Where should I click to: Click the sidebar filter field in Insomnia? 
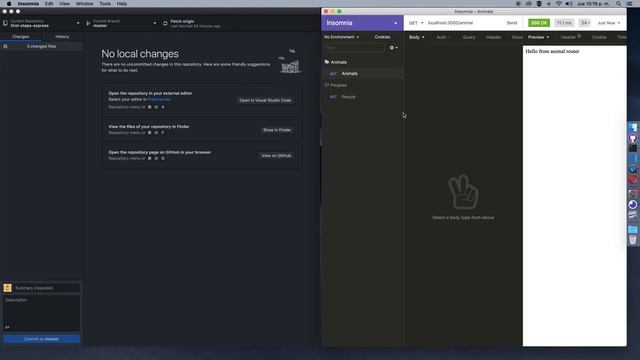(355, 48)
